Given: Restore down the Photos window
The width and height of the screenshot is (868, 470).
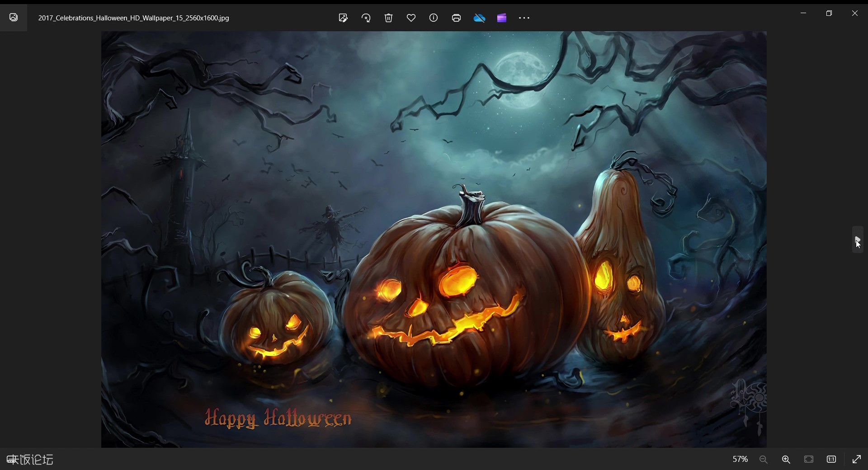Looking at the screenshot, I should click(x=829, y=13).
